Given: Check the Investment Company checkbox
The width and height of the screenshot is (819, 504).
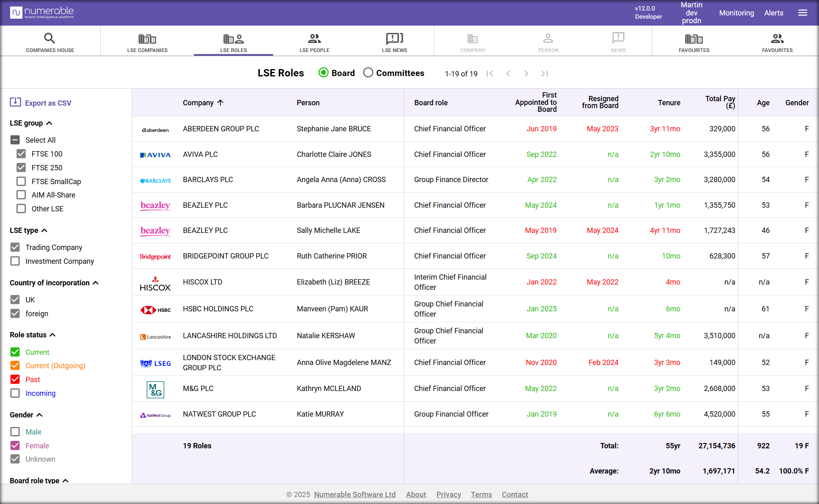Looking at the screenshot, I should pos(15,261).
